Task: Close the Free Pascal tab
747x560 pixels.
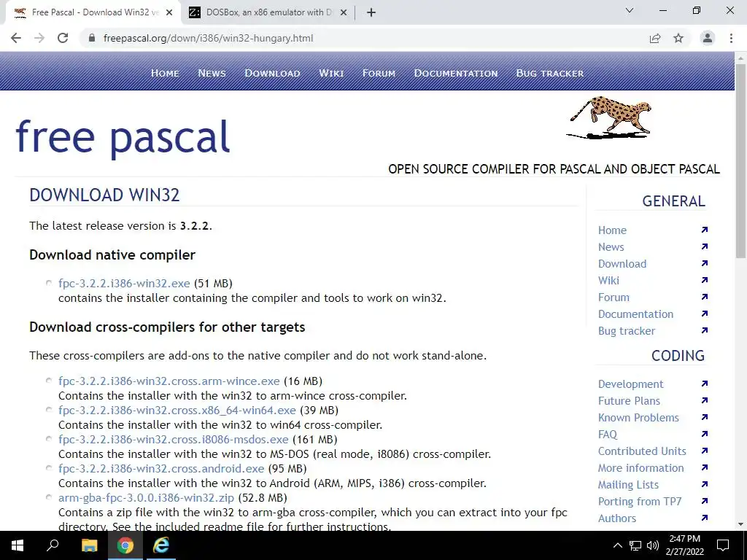Action: 169,13
